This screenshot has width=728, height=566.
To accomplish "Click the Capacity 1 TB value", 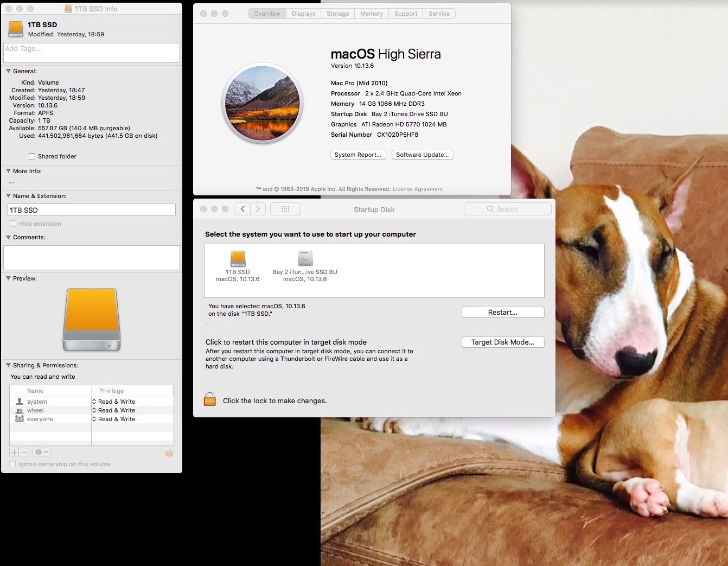I will pyautogui.click(x=44, y=120).
